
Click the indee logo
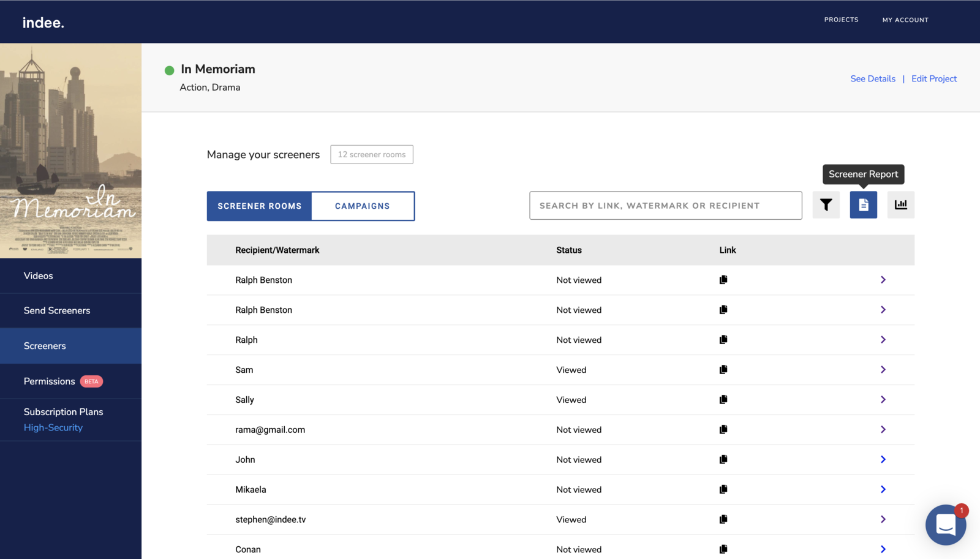[43, 23]
